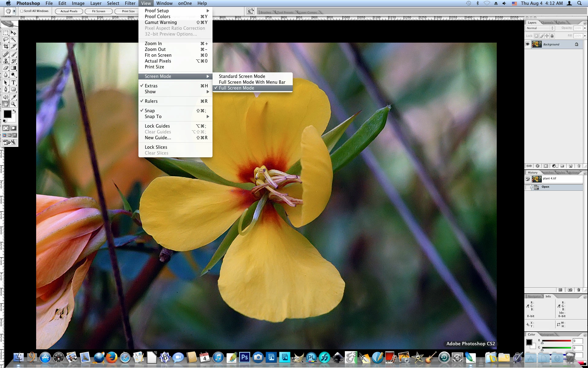Image resolution: width=588 pixels, height=368 pixels.
Task: Choose Standard Screen Mode
Action: tap(242, 76)
